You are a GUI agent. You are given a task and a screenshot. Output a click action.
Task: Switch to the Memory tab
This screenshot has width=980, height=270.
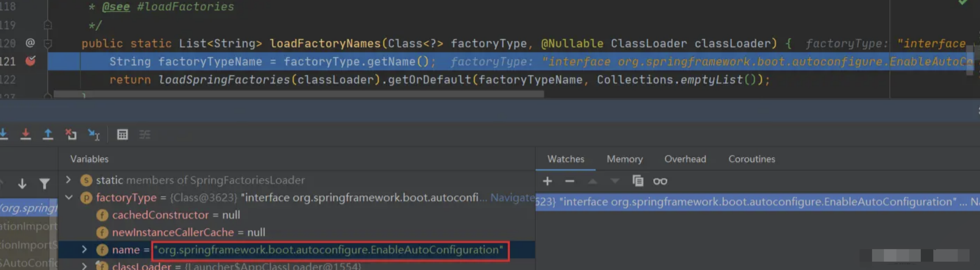pos(625,159)
